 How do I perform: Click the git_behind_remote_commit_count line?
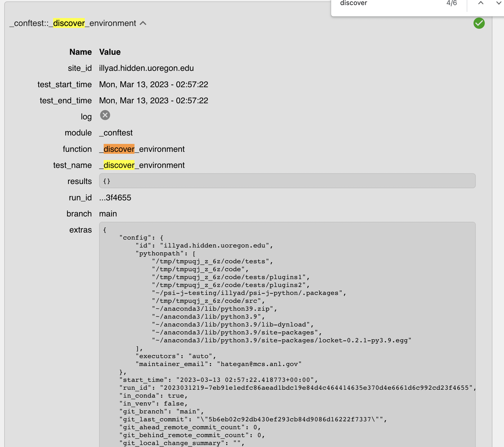click(x=192, y=435)
